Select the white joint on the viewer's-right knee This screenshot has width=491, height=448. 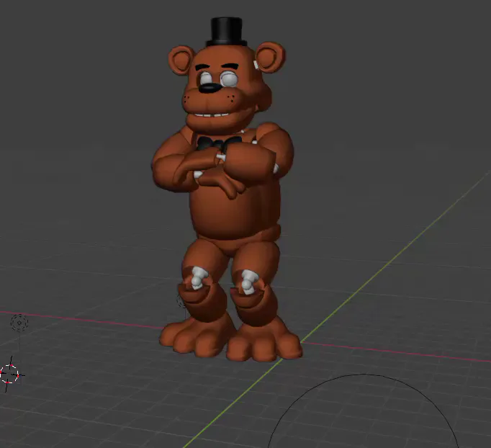[249, 282]
